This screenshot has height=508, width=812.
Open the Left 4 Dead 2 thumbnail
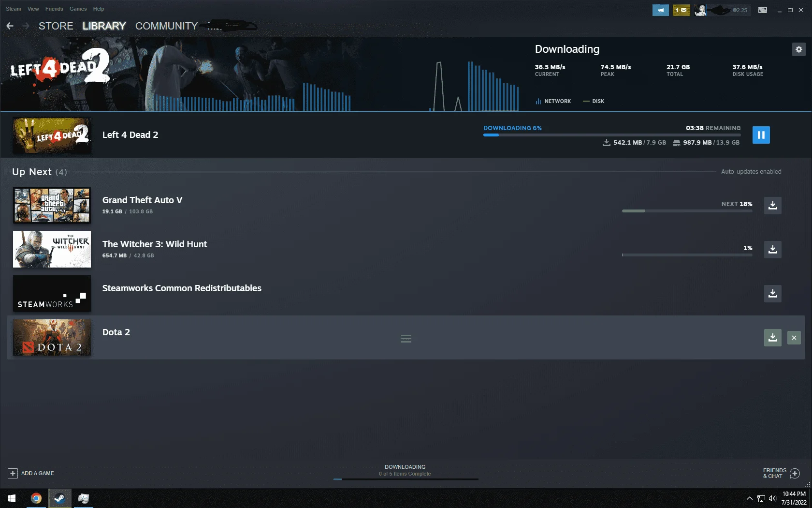point(52,135)
